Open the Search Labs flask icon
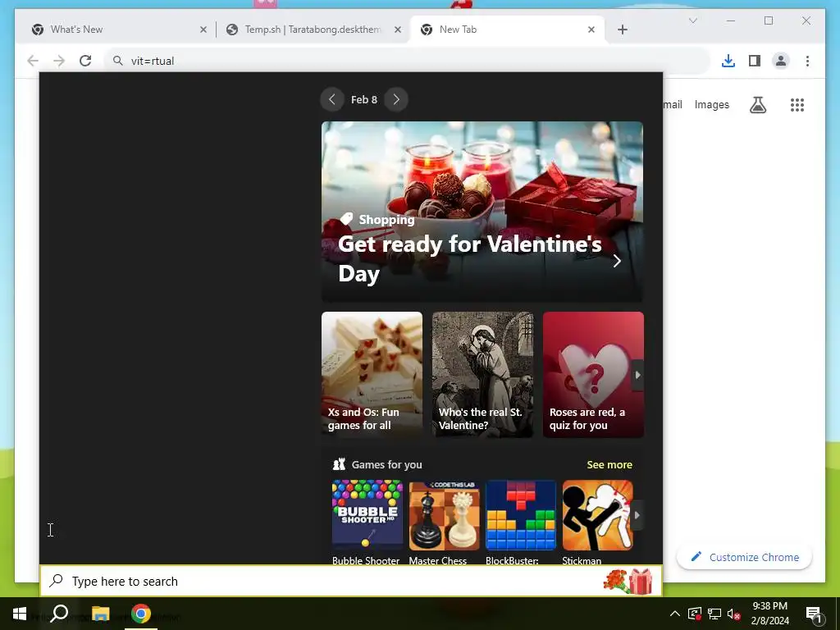Screen dimensions: 840x630 click(757, 105)
